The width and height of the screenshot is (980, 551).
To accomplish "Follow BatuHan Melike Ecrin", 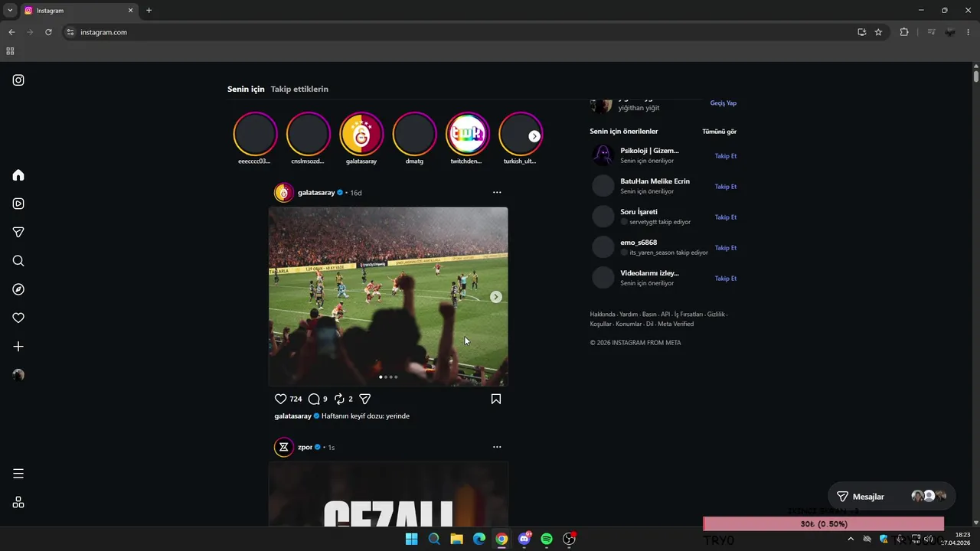I will [x=725, y=187].
